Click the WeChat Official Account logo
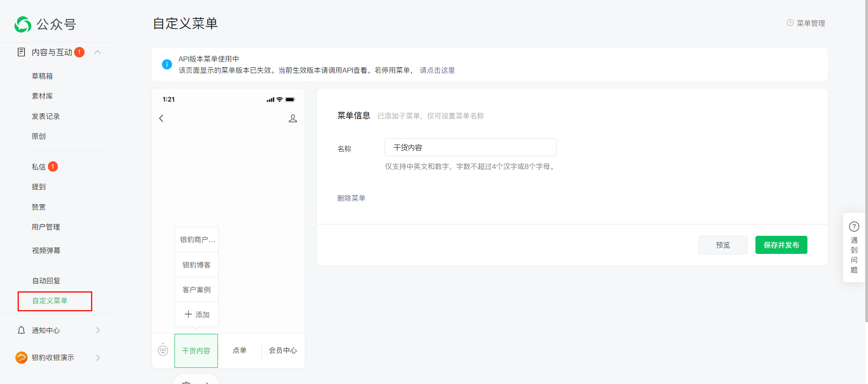The height and width of the screenshot is (384, 868). coord(23,24)
